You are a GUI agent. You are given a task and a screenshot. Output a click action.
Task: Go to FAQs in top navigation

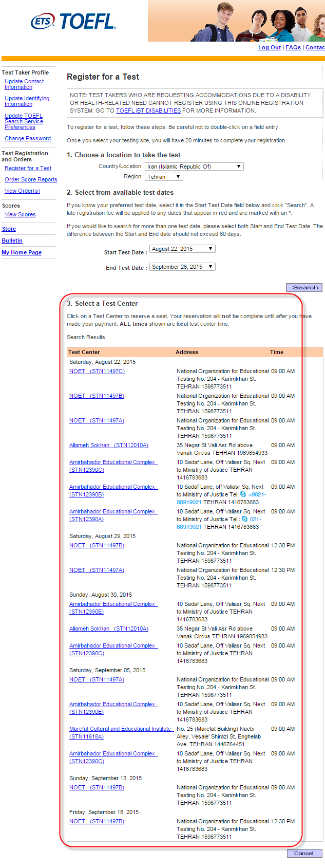point(293,47)
